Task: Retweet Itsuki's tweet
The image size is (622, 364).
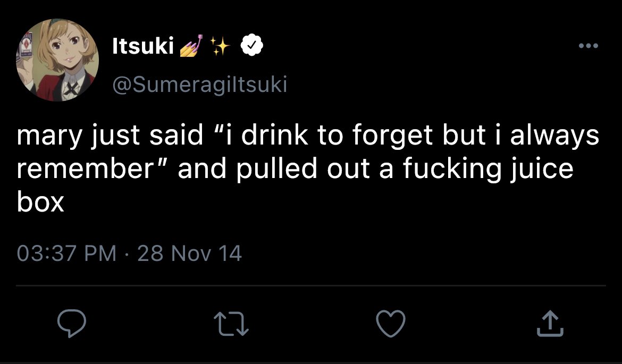Action: pos(231,324)
